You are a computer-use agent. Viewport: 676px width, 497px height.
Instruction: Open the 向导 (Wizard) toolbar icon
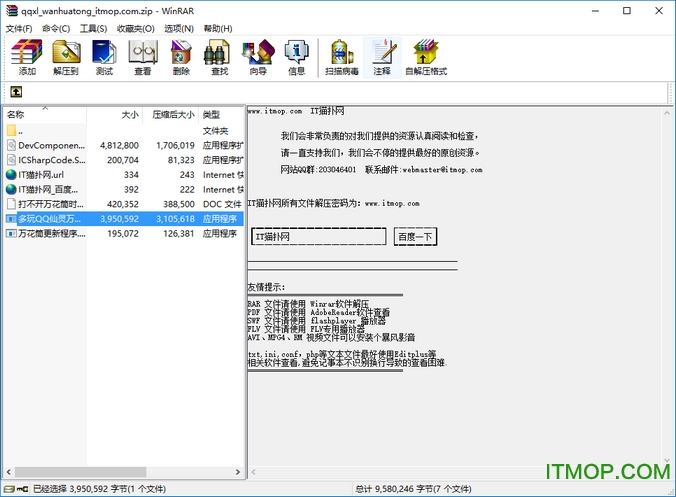[258, 57]
